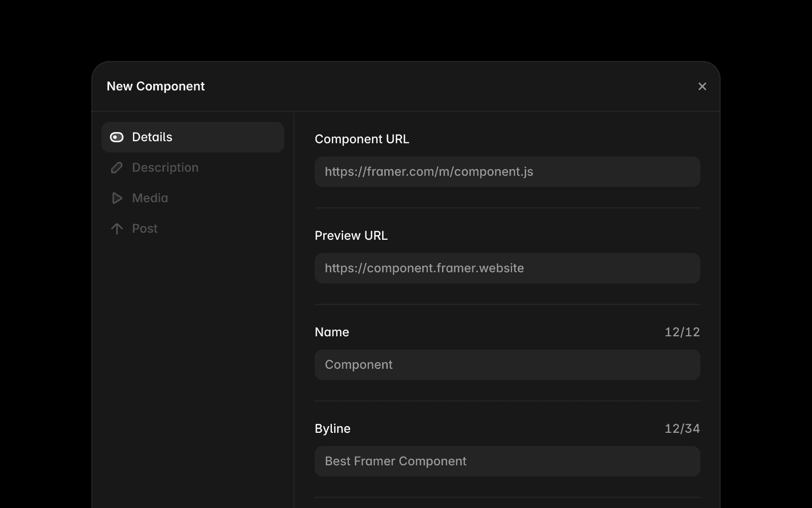Viewport: 812px width, 508px height.
Task: Click the play icon beside Media
Action: tap(117, 198)
